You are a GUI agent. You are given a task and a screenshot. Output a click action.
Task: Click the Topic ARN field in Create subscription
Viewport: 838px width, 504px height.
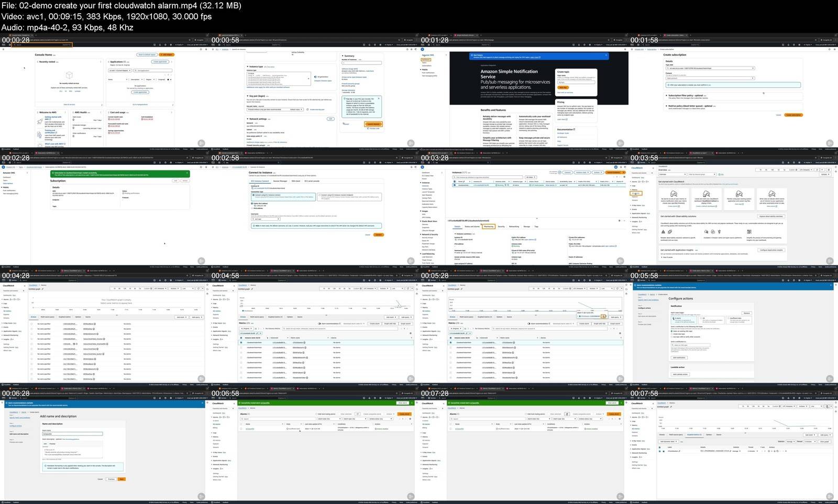coord(710,68)
